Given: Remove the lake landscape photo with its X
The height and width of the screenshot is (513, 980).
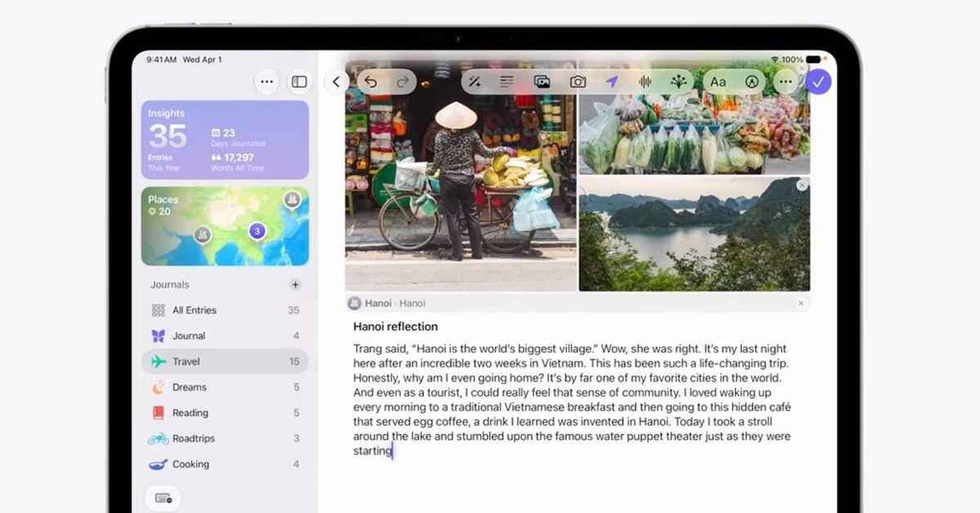Looking at the screenshot, I should [802, 186].
